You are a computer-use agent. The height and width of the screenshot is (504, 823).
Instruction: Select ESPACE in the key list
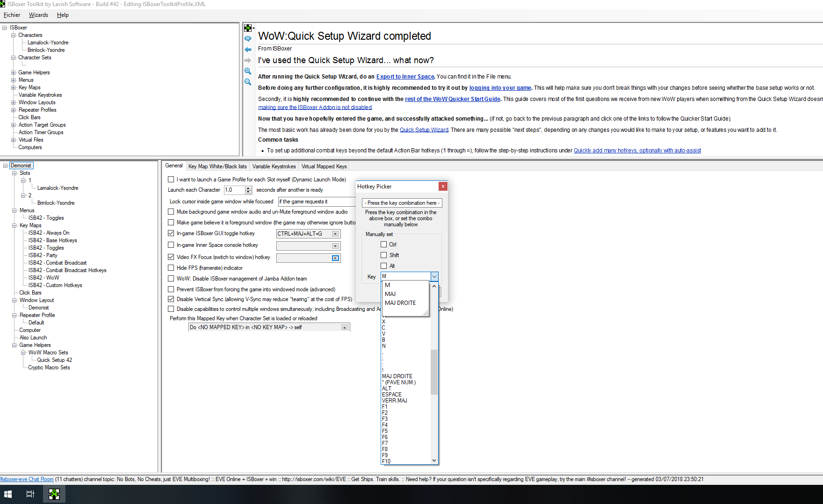pos(392,395)
